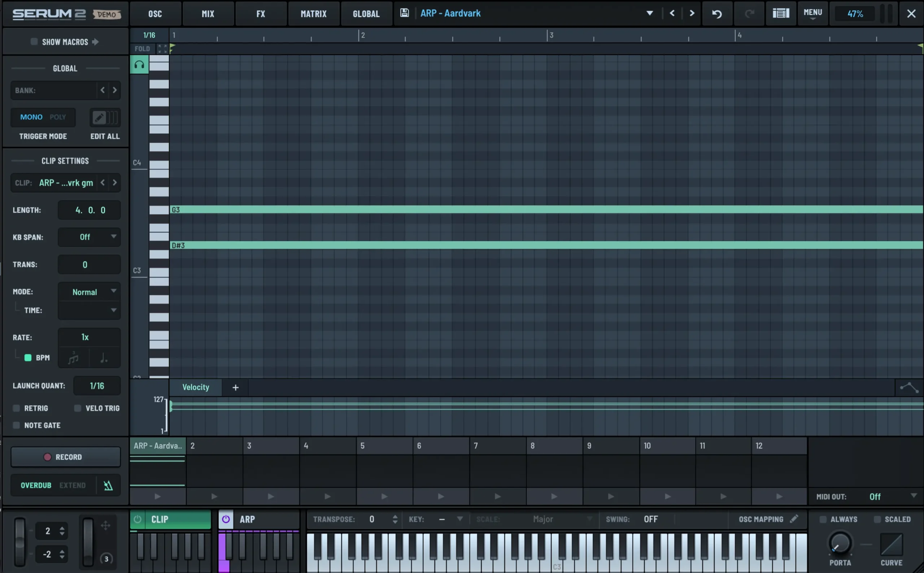Viewport: 924px width, 573px height.
Task: Enable the Note Gate checkbox
Action: click(x=16, y=425)
